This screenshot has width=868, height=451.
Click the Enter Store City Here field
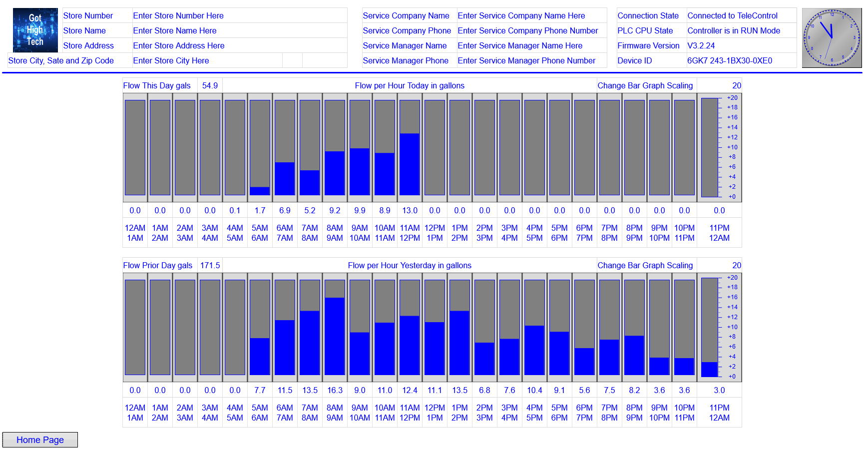(x=207, y=60)
